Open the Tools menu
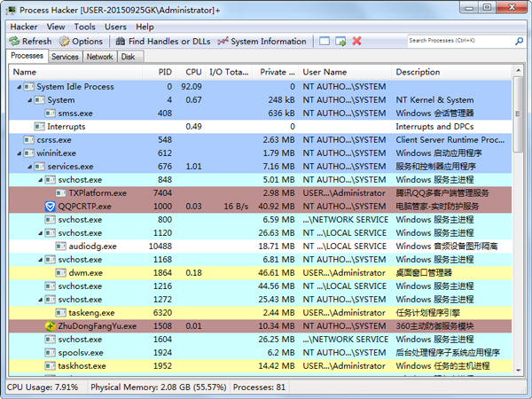The width and height of the screenshot is (532, 399). point(85,27)
